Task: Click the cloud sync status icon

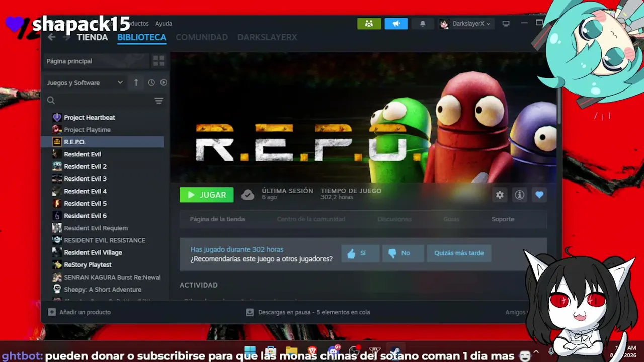Action: pos(248,195)
